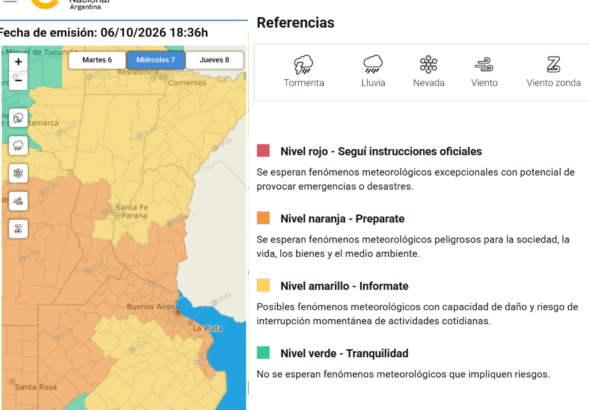
Task: Filter map by wind alerts icon
Action: tap(18, 201)
